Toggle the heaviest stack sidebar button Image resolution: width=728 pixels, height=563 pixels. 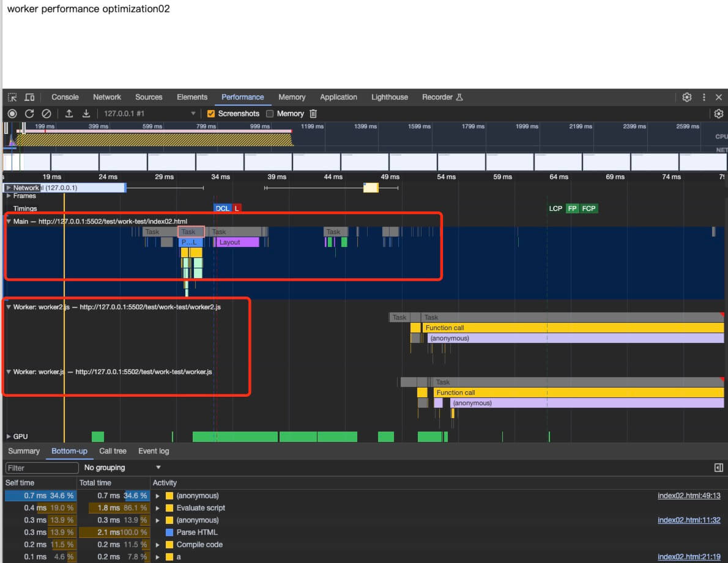(x=719, y=468)
